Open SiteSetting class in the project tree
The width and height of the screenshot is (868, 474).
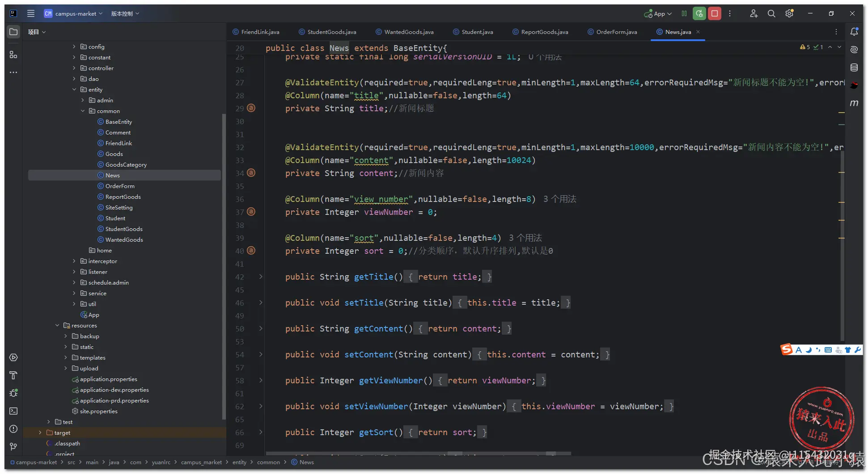click(119, 207)
